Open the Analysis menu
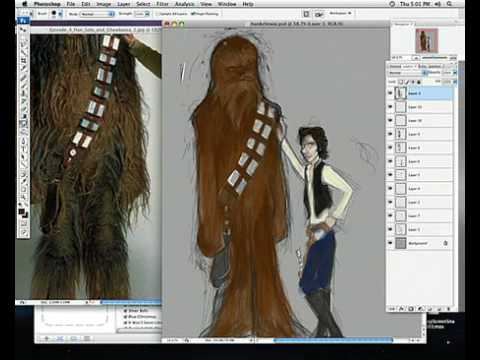480x360 pixels. (184, 4)
